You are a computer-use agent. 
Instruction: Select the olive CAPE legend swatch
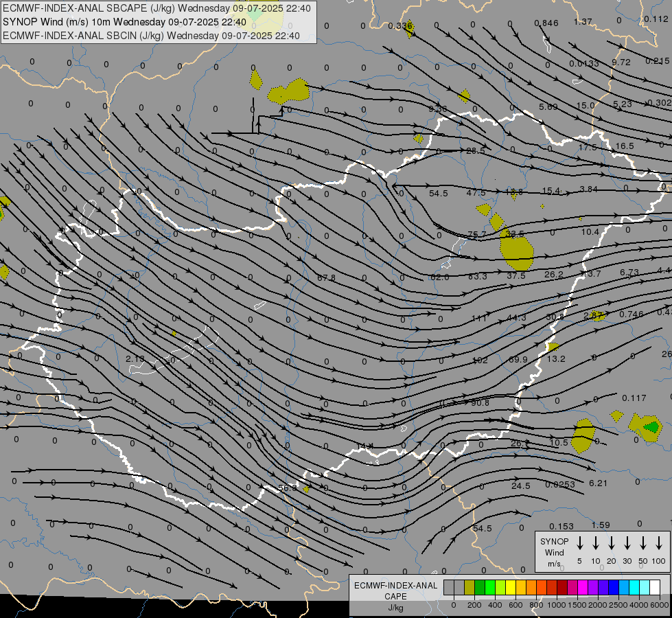pyautogui.click(x=470, y=588)
